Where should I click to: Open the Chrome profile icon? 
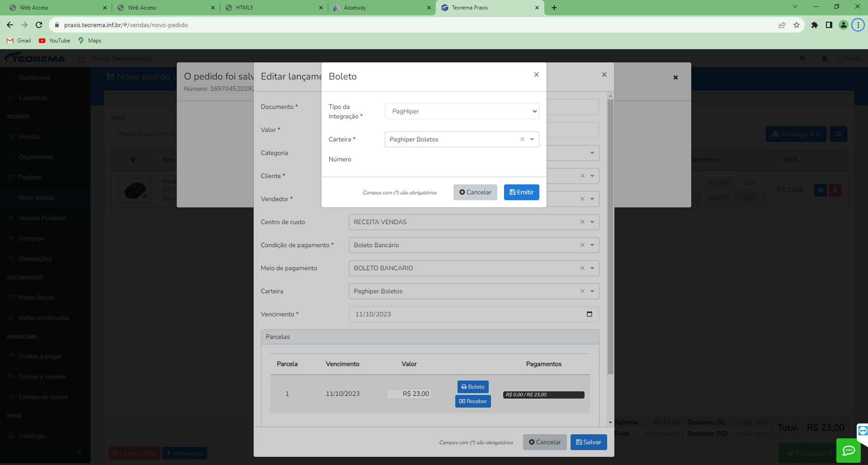[844, 25]
